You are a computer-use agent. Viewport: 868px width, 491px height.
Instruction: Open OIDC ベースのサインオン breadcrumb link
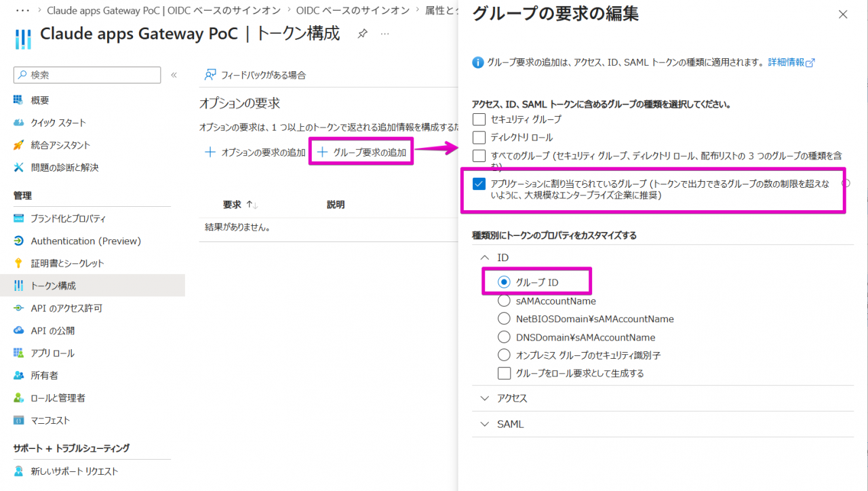pos(353,10)
